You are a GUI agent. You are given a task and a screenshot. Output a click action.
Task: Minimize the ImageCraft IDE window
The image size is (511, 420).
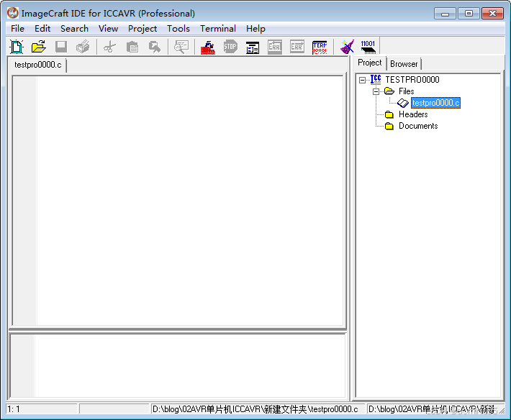point(445,14)
